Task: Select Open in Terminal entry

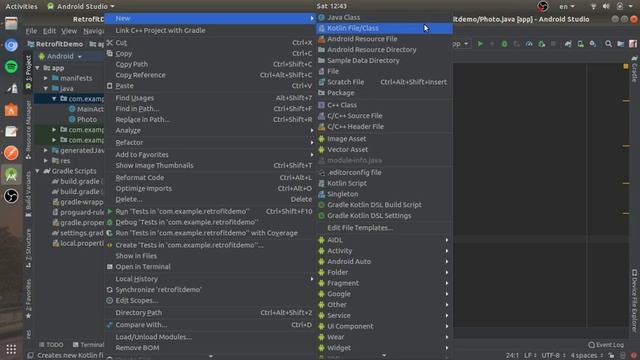Action: (x=210, y=267)
